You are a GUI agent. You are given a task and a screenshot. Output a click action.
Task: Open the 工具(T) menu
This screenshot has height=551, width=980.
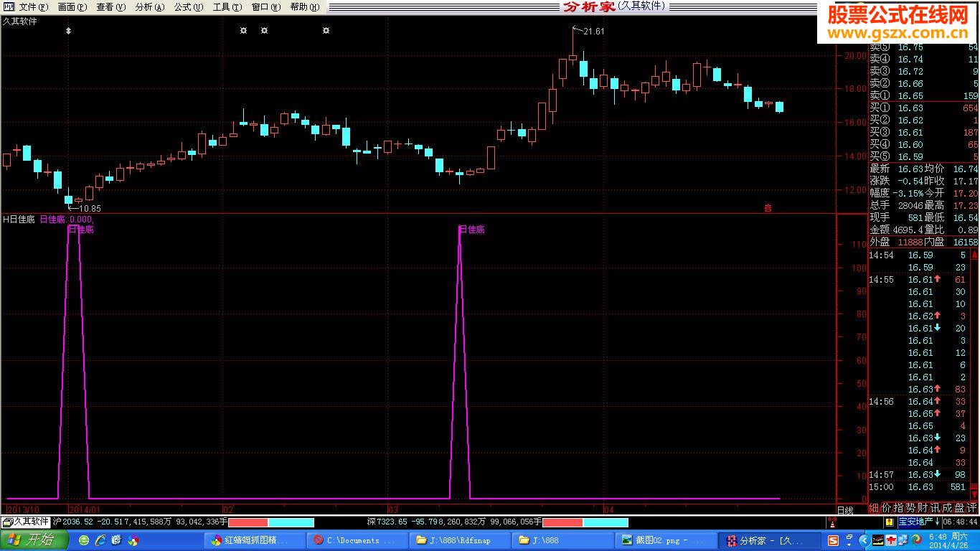(227, 7)
